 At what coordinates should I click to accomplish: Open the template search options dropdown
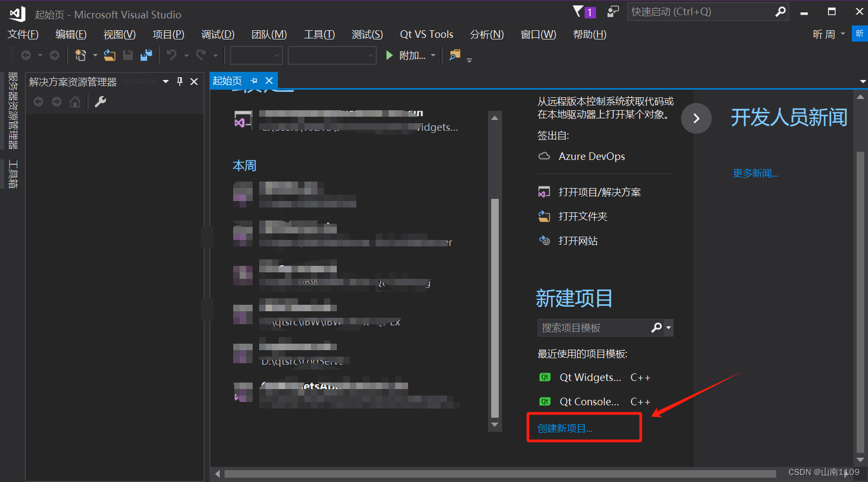[669, 327]
